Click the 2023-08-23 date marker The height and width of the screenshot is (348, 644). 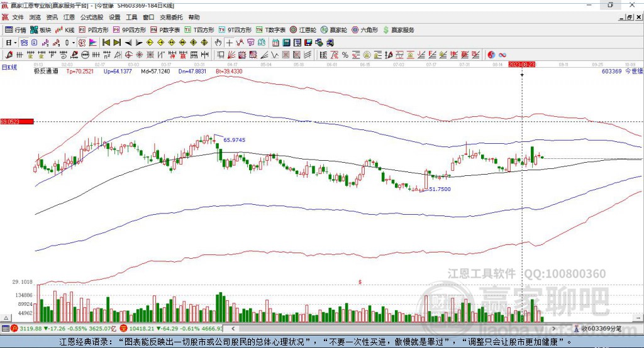[521, 65]
